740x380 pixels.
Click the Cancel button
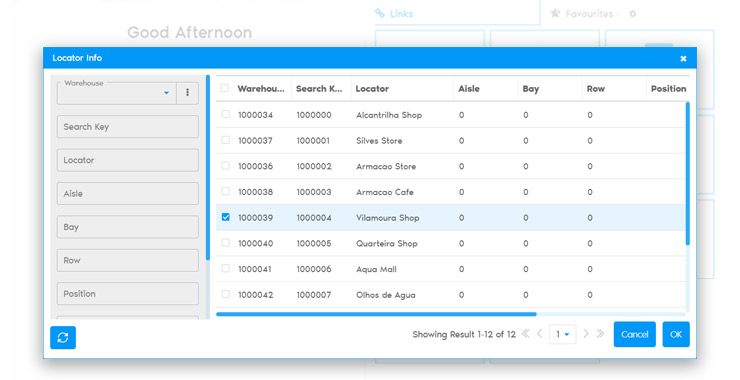click(x=635, y=334)
